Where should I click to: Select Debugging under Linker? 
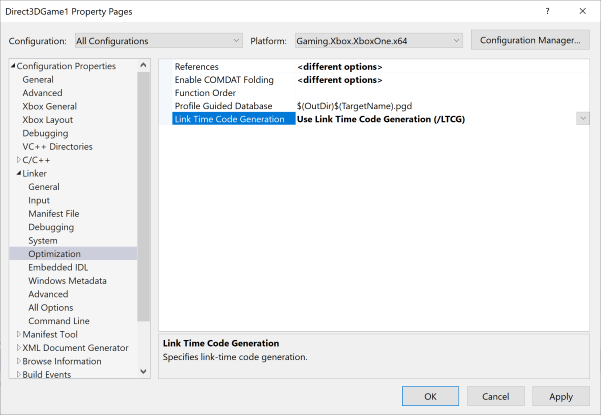(x=51, y=227)
